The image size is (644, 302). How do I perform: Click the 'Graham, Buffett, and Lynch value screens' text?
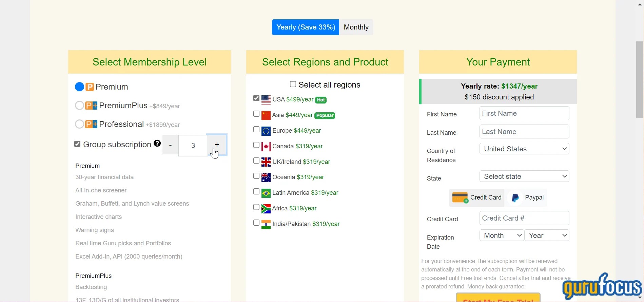click(x=132, y=204)
